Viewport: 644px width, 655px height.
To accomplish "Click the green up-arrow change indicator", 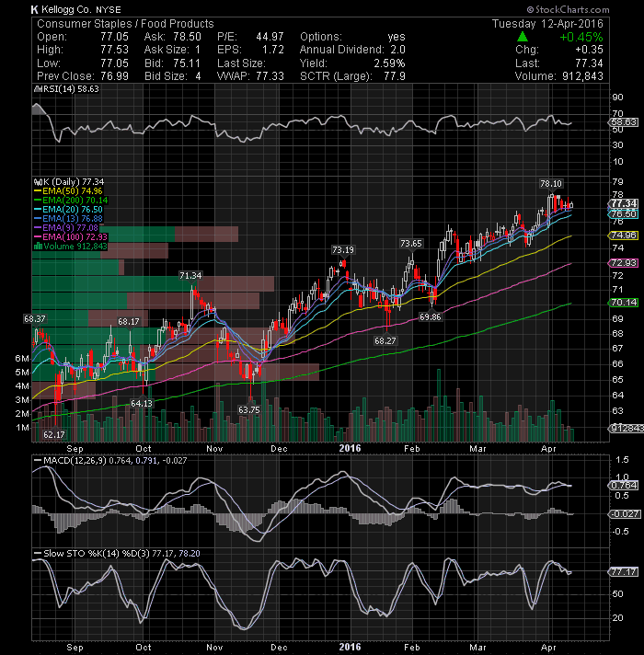I will tap(522, 37).
